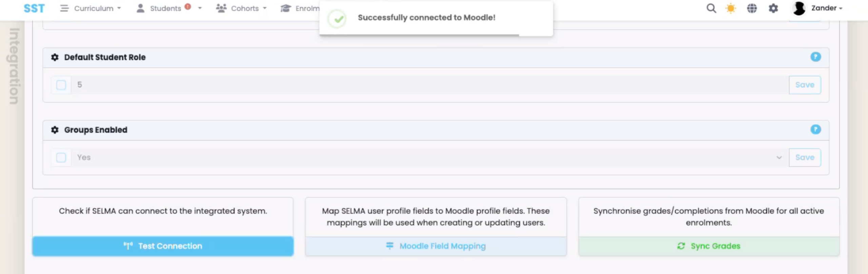Expand the Cohorts menu

click(x=241, y=8)
